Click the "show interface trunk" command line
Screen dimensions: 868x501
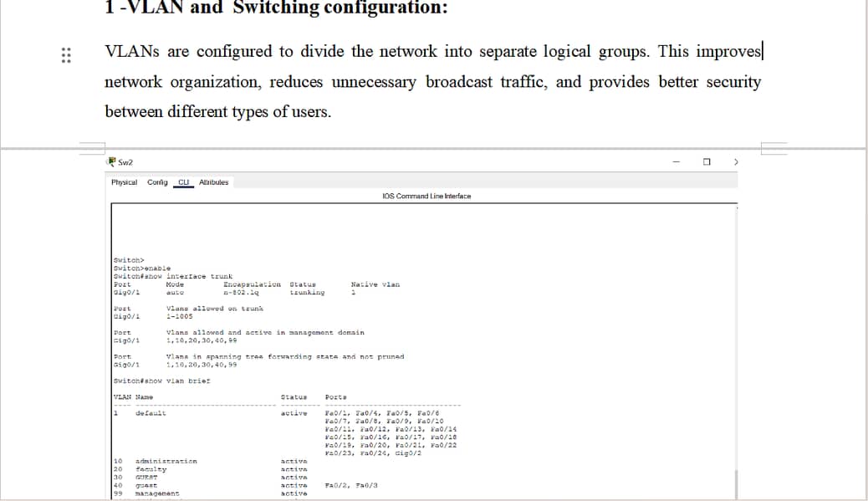(x=173, y=276)
